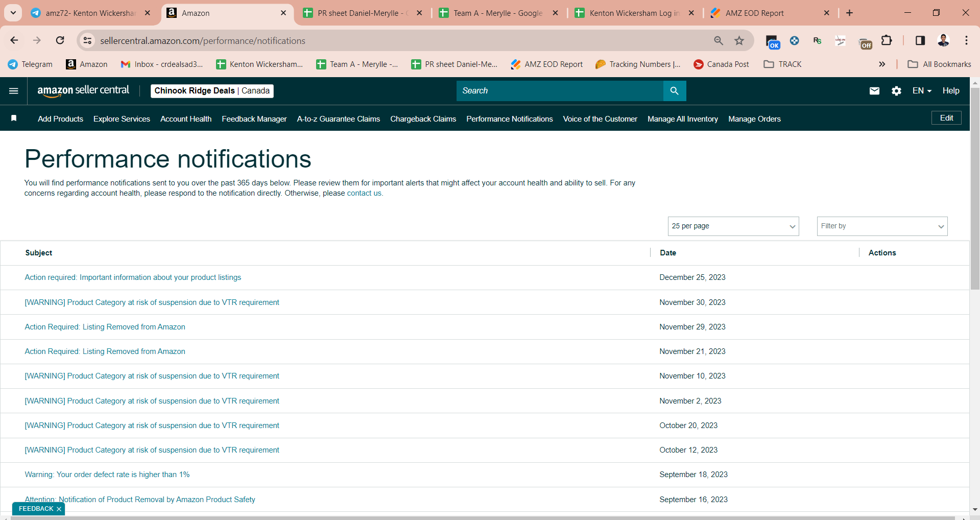Open Manage All Inventory page

point(683,119)
